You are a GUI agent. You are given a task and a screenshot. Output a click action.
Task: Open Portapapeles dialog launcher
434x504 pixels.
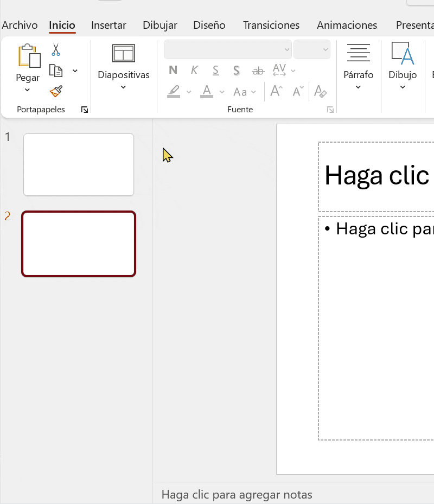(x=85, y=110)
